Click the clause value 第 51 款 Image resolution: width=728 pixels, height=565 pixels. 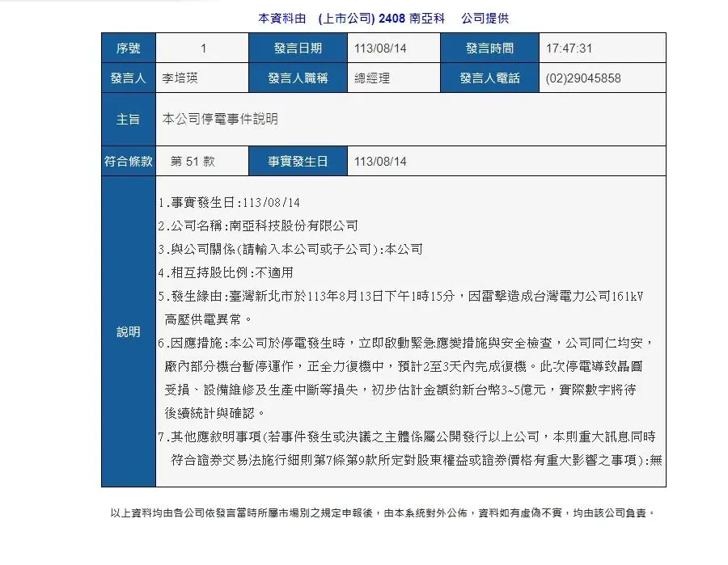(193, 162)
